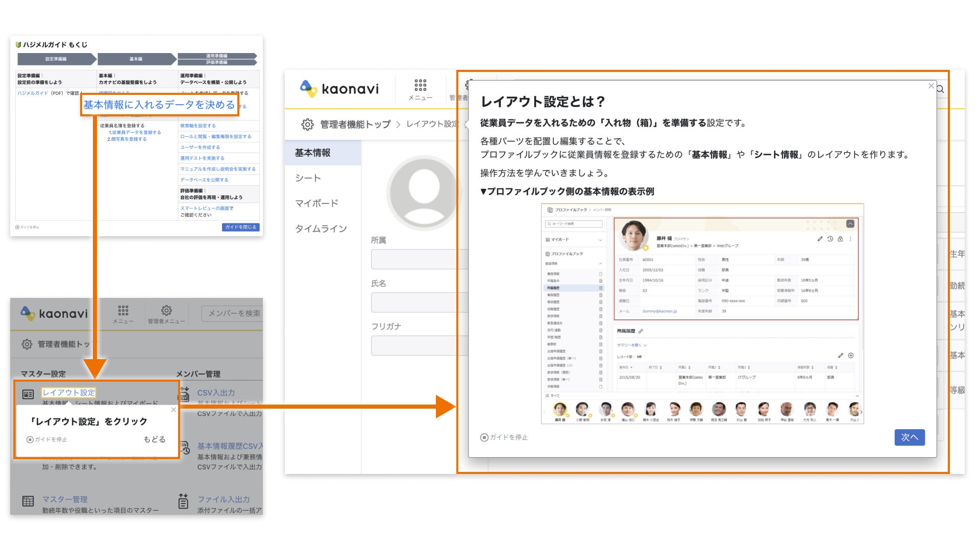This screenshot has height=551, width=980.
Task: Select タイムライン sidebar item
Action: (321, 229)
